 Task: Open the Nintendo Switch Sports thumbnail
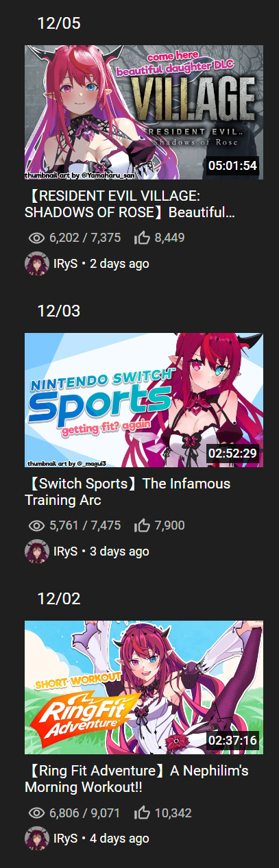[x=144, y=400]
